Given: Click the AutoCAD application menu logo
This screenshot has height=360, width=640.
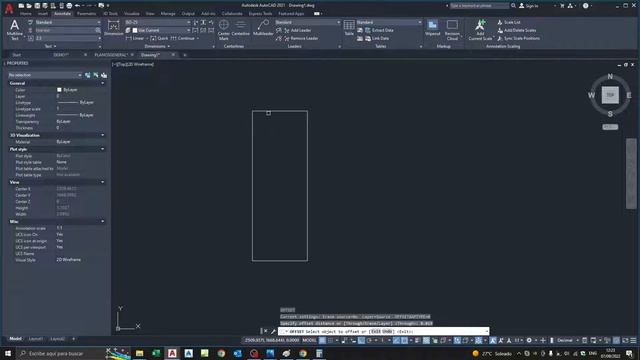Looking at the screenshot, I should (9, 8).
